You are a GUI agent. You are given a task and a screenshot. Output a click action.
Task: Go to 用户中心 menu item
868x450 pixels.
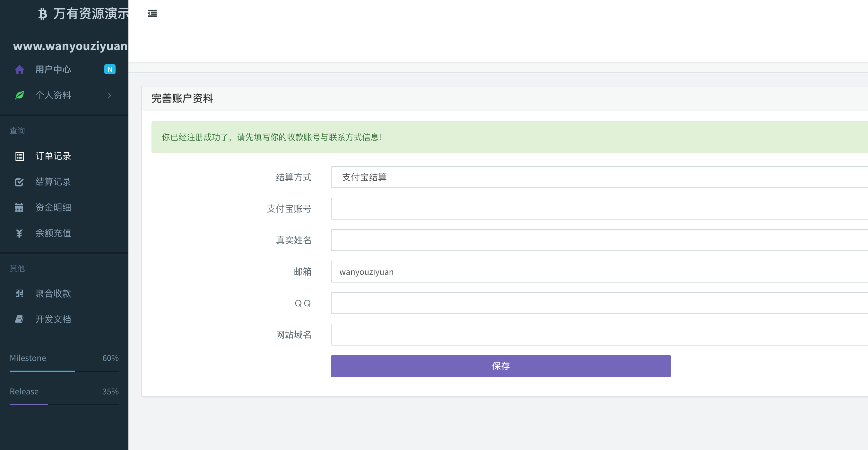(53, 69)
